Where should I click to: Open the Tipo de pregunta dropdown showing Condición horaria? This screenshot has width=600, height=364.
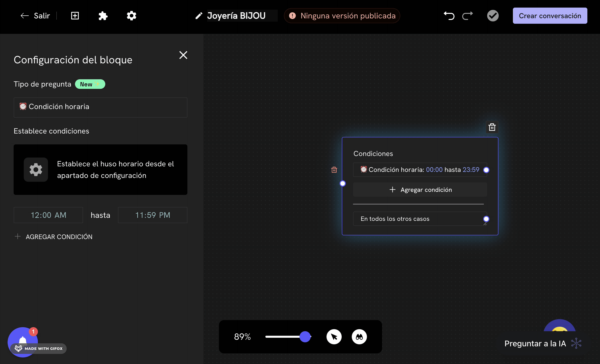100,107
